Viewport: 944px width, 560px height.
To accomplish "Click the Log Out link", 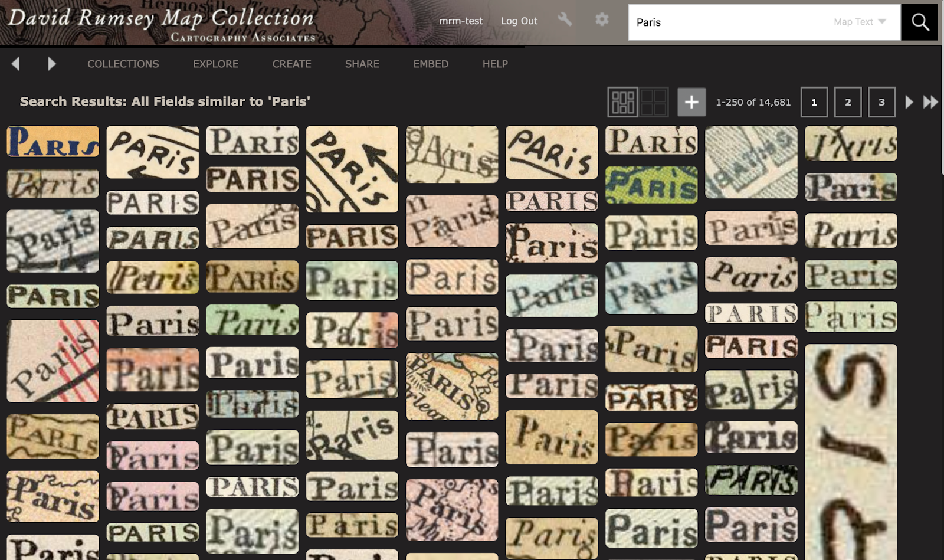I will click(x=519, y=21).
